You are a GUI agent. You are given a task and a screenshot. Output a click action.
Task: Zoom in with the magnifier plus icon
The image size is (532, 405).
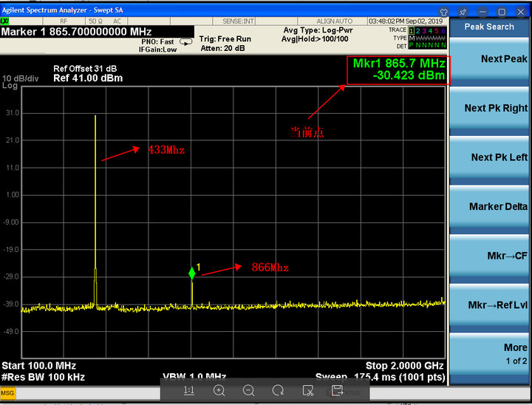tap(219, 390)
